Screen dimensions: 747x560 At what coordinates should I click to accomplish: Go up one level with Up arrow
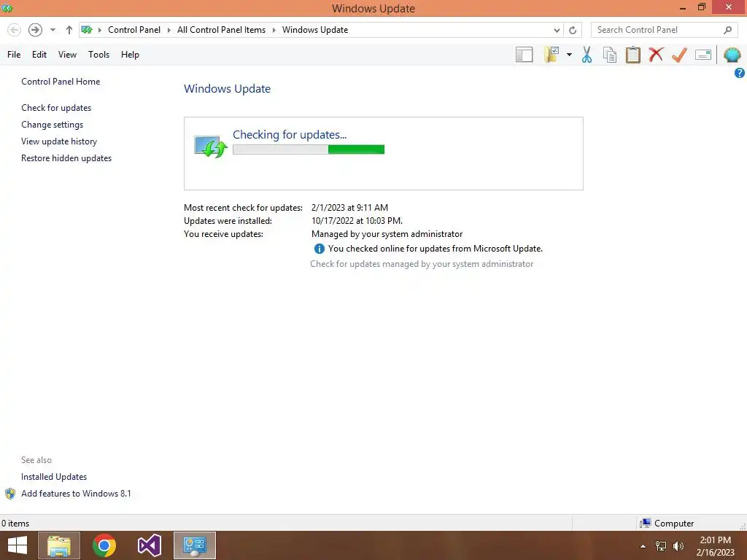pyautogui.click(x=69, y=30)
